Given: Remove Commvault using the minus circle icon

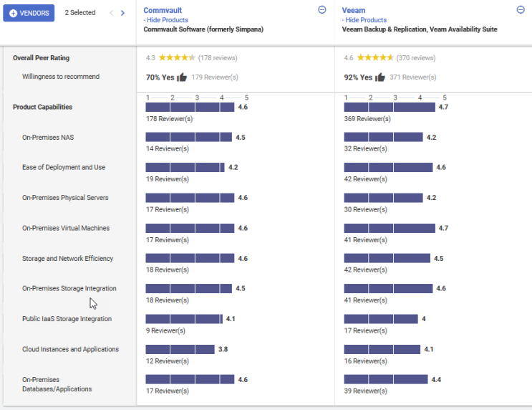Looking at the screenshot, I should [x=322, y=10].
